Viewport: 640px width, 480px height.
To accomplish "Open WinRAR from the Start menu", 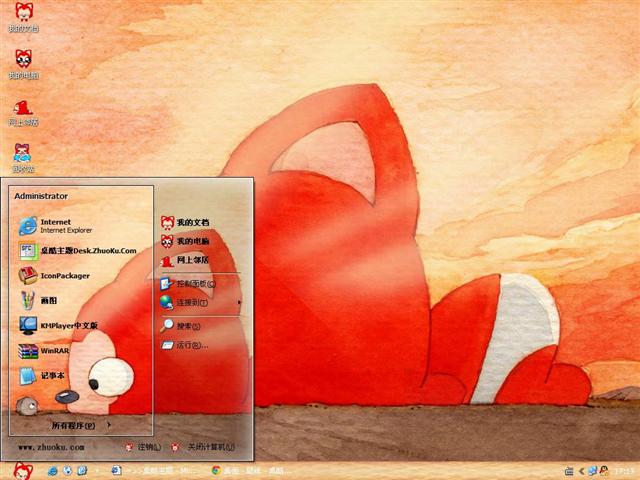I will (53, 350).
